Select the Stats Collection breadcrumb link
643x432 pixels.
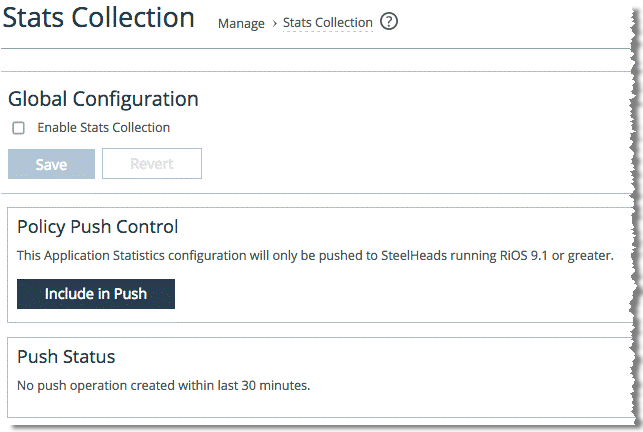click(328, 23)
